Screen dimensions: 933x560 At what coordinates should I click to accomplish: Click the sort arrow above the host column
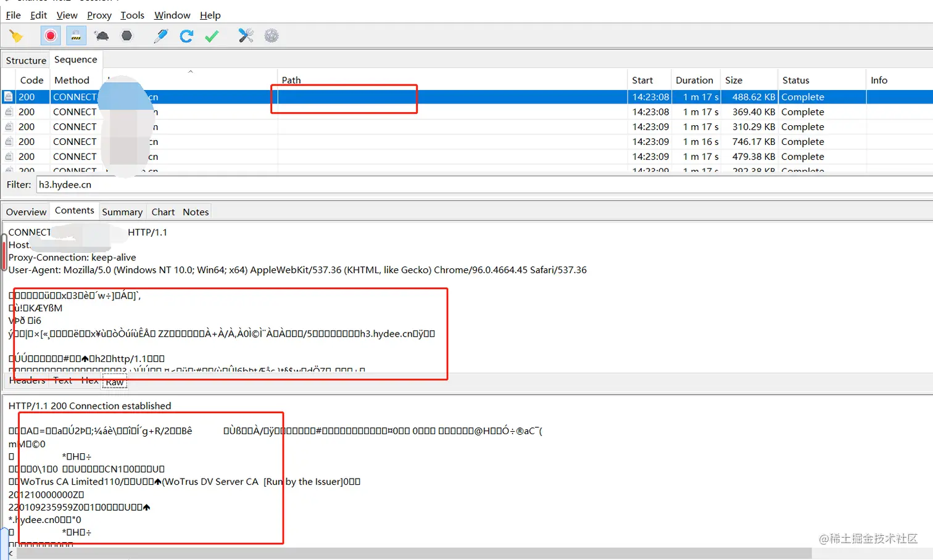coord(191,72)
